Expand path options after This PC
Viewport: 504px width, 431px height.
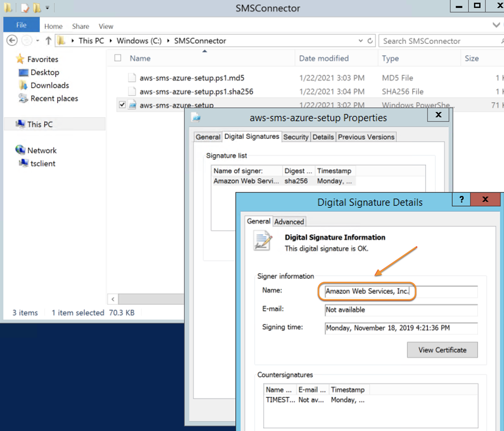tap(111, 41)
